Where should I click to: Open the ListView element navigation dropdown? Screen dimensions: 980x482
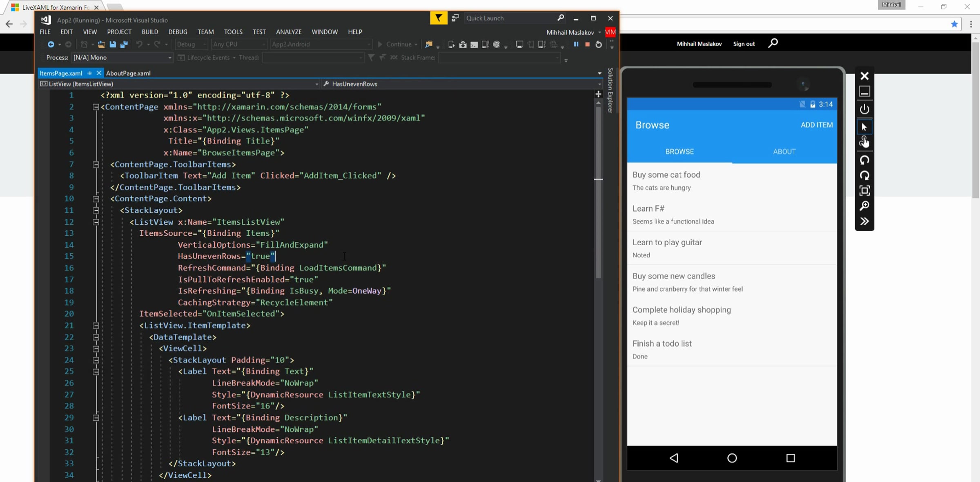point(179,84)
